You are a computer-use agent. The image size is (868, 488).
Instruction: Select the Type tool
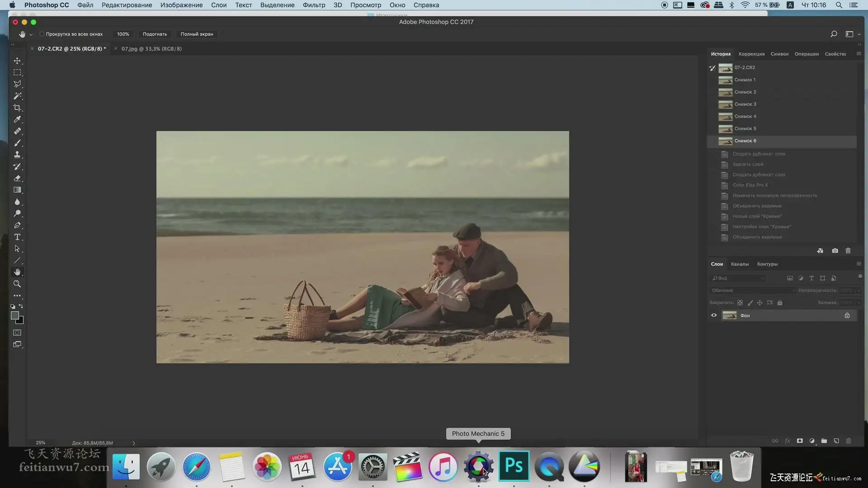(x=17, y=237)
